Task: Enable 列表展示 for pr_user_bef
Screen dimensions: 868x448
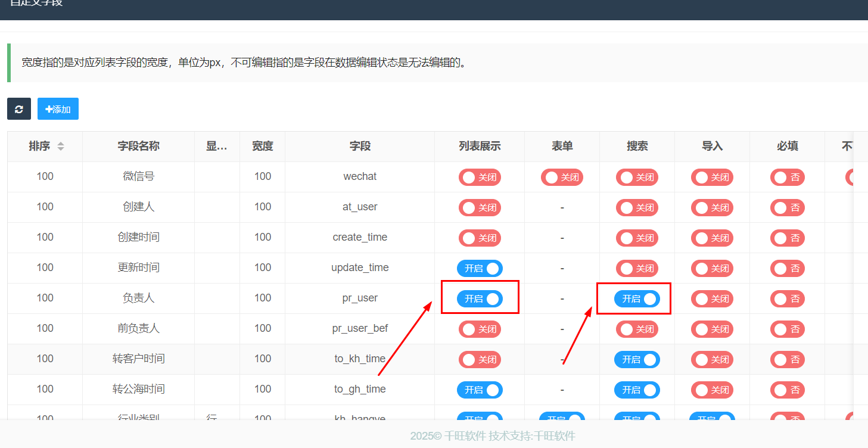Action: coord(480,329)
